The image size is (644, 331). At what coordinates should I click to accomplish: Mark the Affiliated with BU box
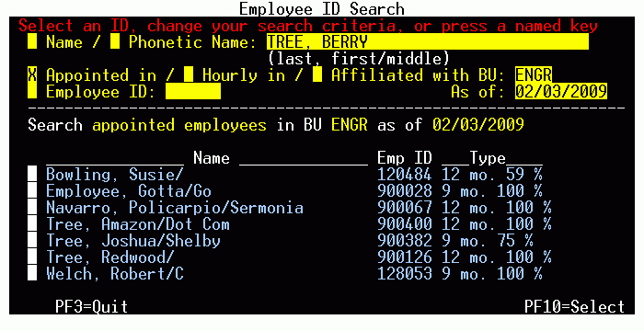tap(317, 74)
